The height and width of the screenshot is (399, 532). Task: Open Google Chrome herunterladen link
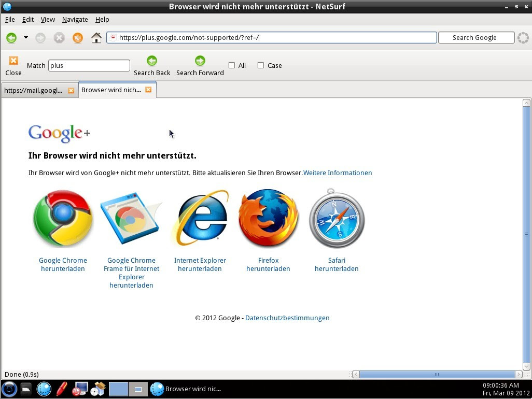tap(63, 264)
